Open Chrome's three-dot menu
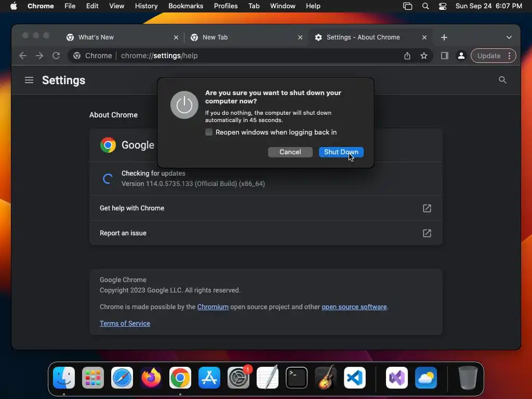 pyautogui.click(x=509, y=56)
